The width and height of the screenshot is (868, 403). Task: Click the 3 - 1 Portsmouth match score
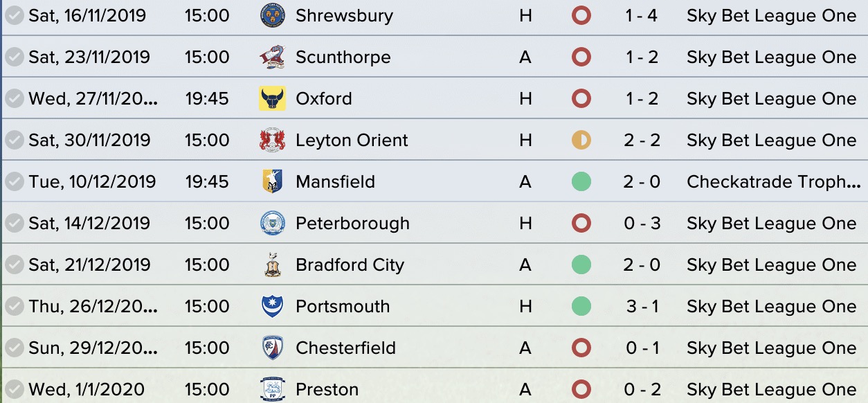642,306
